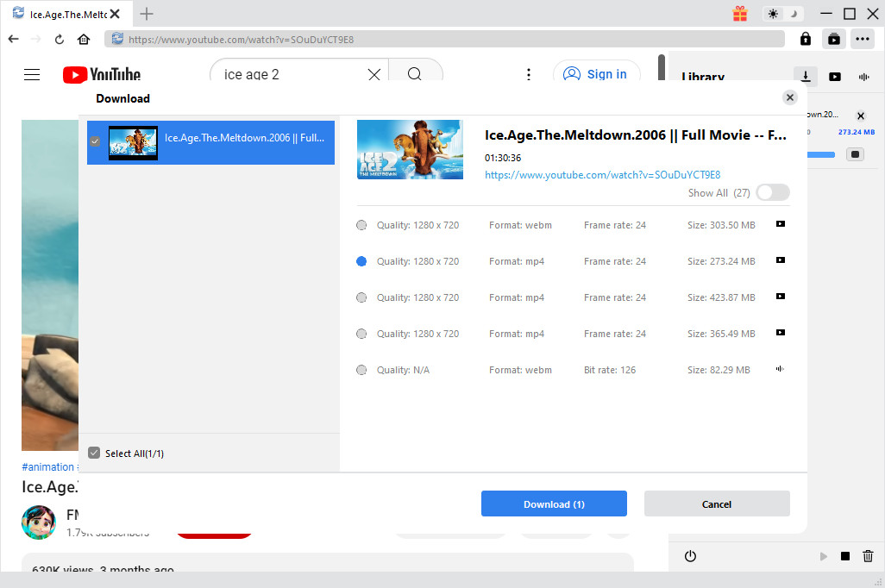Enable the Show All formats toggle
This screenshot has width=885, height=588.
click(772, 193)
